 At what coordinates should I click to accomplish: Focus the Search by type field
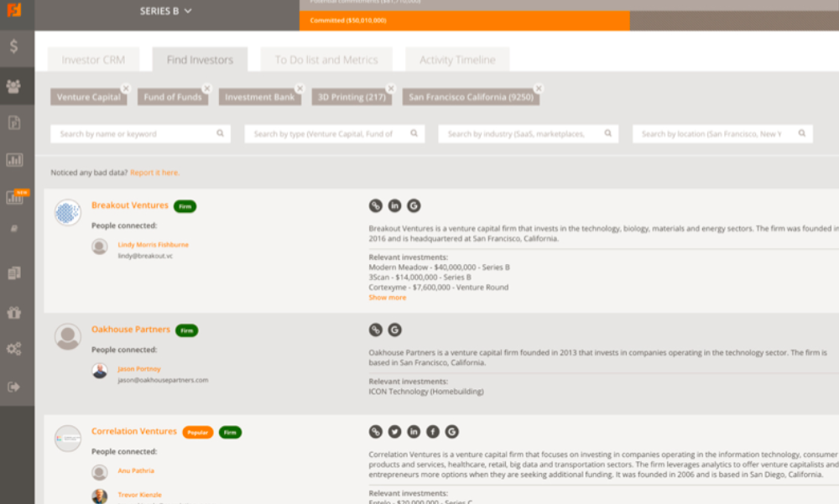click(335, 134)
